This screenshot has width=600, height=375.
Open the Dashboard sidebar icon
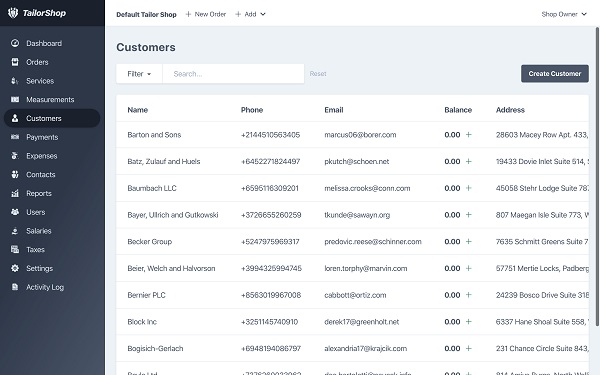point(15,43)
